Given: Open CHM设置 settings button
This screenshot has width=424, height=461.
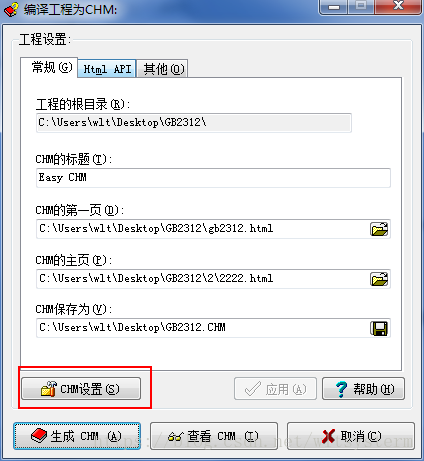Looking at the screenshot, I should pyautogui.click(x=81, y=389).
